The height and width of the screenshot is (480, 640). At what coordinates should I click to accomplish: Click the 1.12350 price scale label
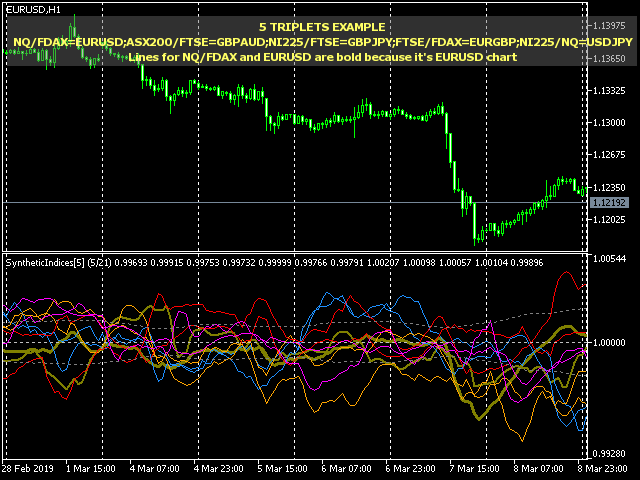[x=609, y=188]
